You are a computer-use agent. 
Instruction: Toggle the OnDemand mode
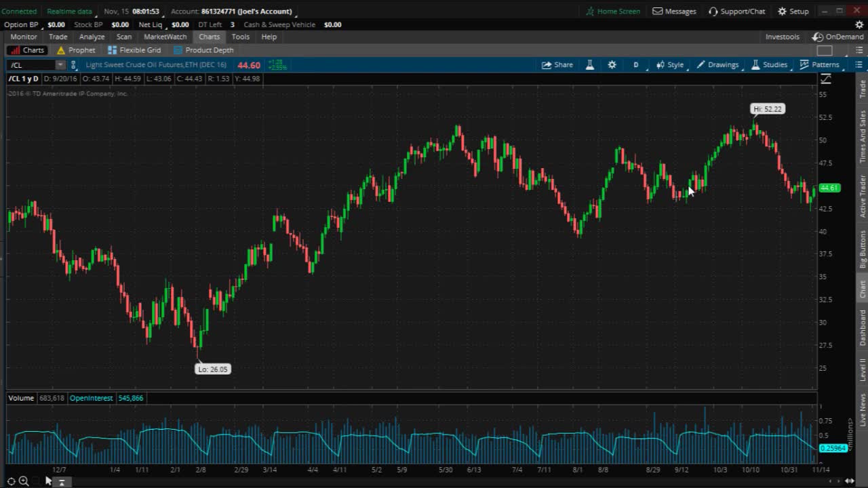838,37
